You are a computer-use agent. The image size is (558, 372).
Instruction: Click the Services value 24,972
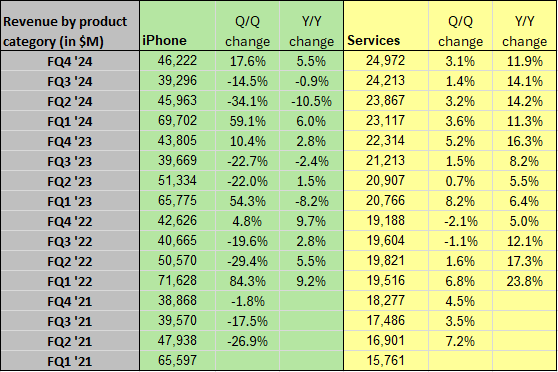coord(386,61)
